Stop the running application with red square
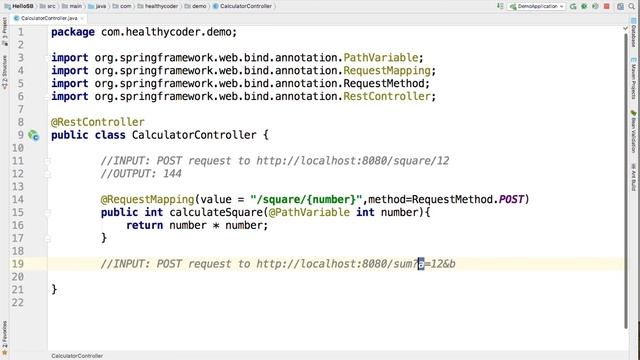 pyautogui.click(x=607, y=6)
